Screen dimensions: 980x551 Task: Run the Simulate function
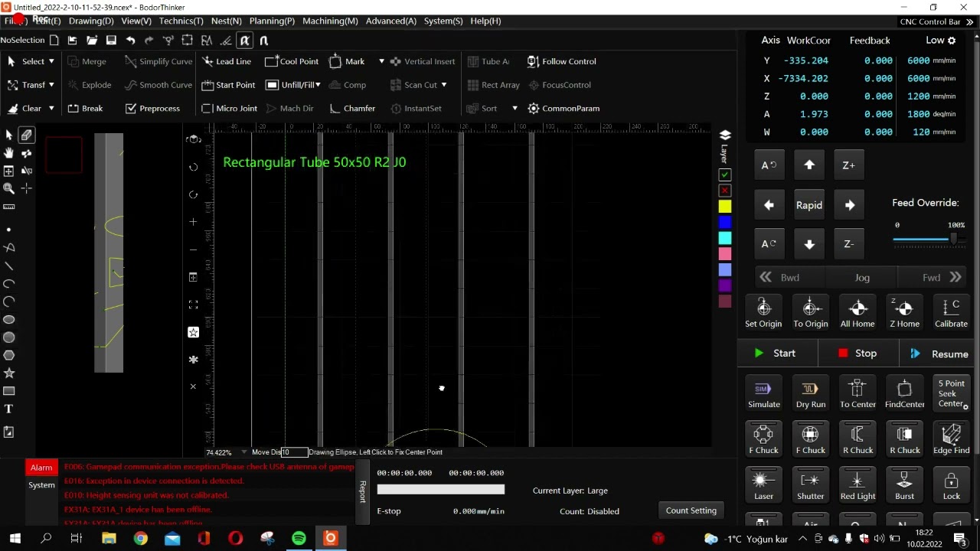(x=764, y=393)
